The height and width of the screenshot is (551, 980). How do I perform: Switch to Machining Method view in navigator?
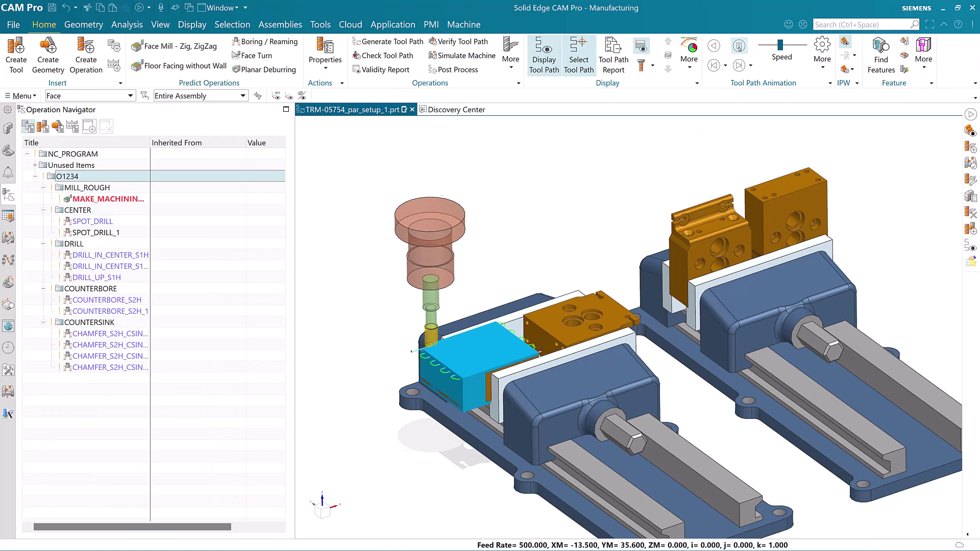pyautogui.click(x=72, y=127)
